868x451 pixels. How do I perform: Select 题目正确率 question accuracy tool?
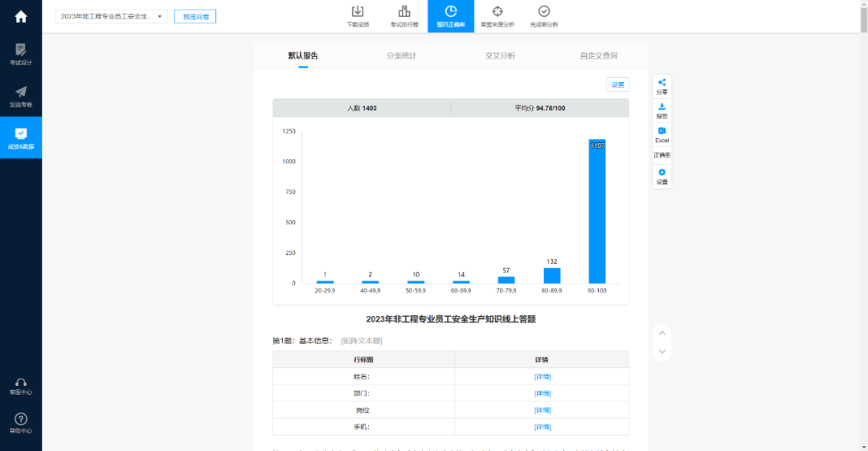pyautogui.click(x=451, y=16)
